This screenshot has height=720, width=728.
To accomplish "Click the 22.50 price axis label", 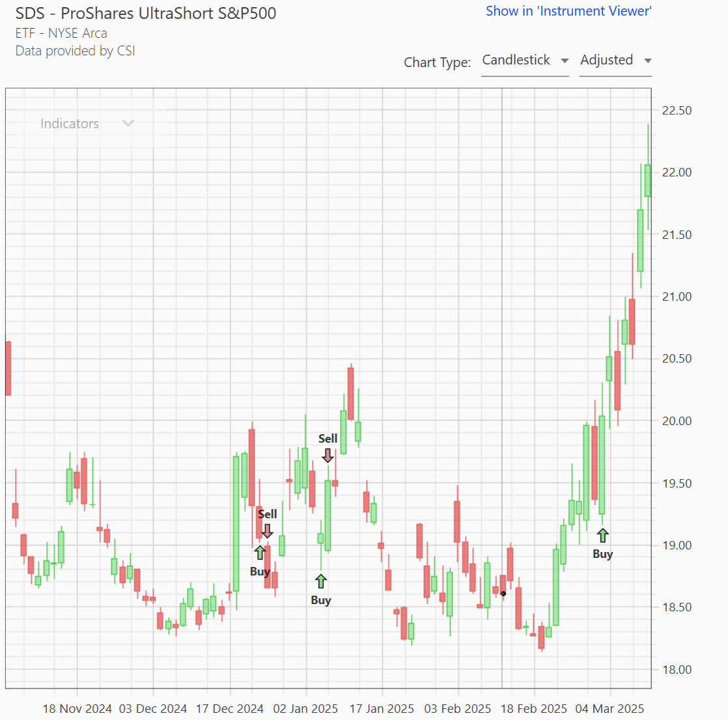I will [677, 111].
